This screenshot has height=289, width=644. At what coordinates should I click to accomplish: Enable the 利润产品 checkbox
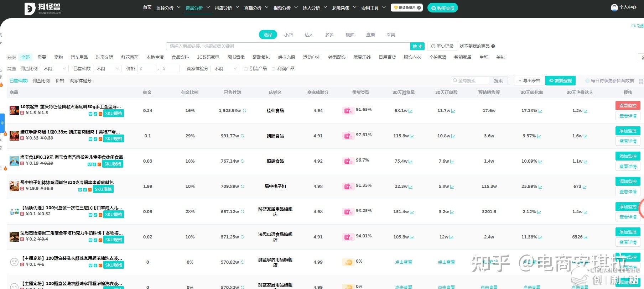274,69
